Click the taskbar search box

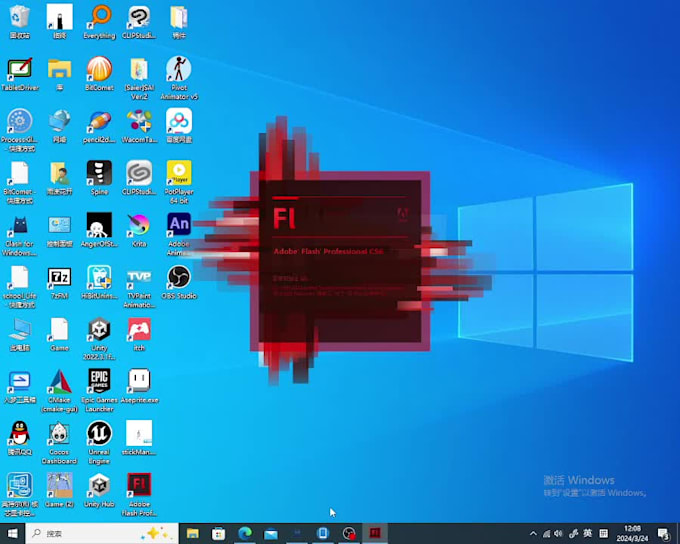[x=90, y=533]
